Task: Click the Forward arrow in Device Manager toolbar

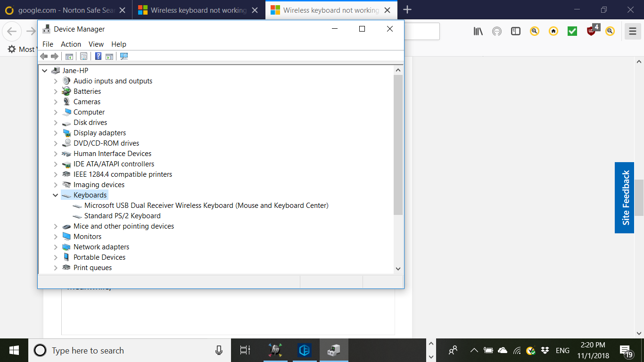Action: coord(55,56)
